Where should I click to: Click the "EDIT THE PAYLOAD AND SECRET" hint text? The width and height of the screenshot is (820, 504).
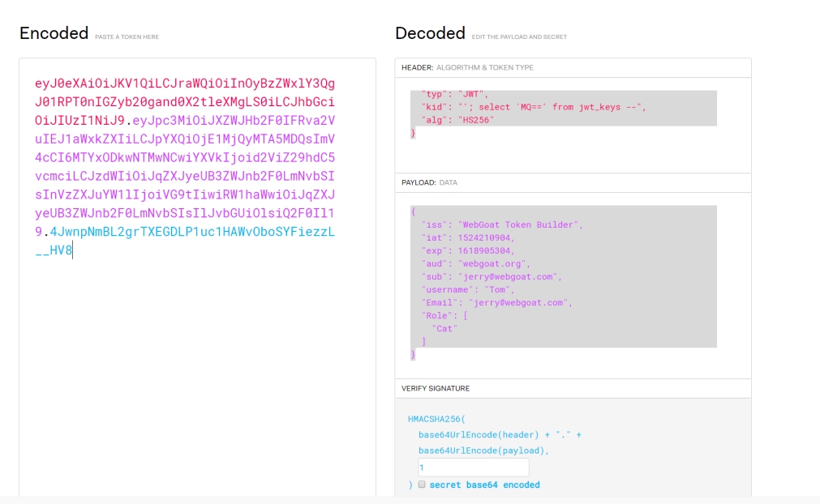519,37
